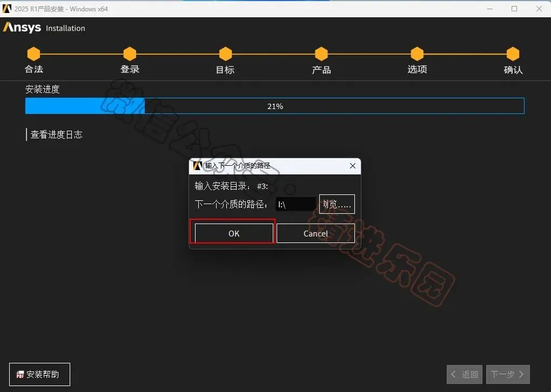Select the 产品 step hexagon
This screenshot has width=551, height=392.
coord(321,54)
